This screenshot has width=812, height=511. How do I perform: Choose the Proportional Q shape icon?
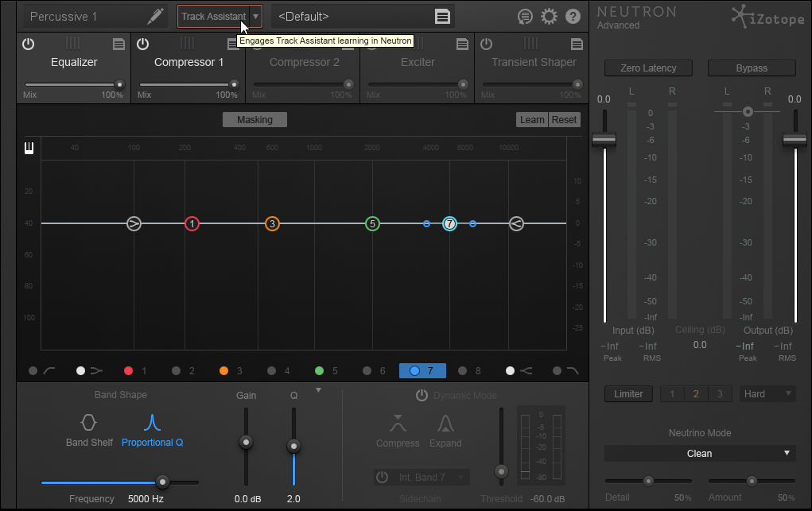coord(152,423)
